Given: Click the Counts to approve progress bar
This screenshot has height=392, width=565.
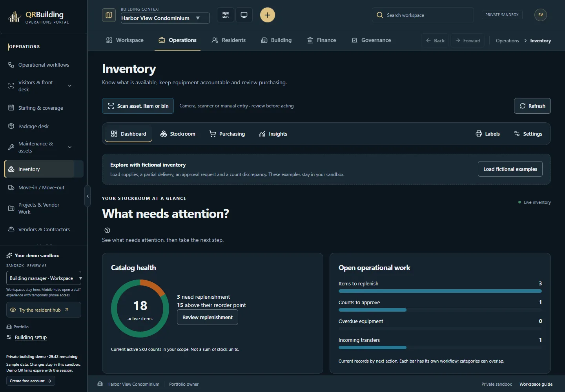Looking at the screenshot, I should 440,310.
